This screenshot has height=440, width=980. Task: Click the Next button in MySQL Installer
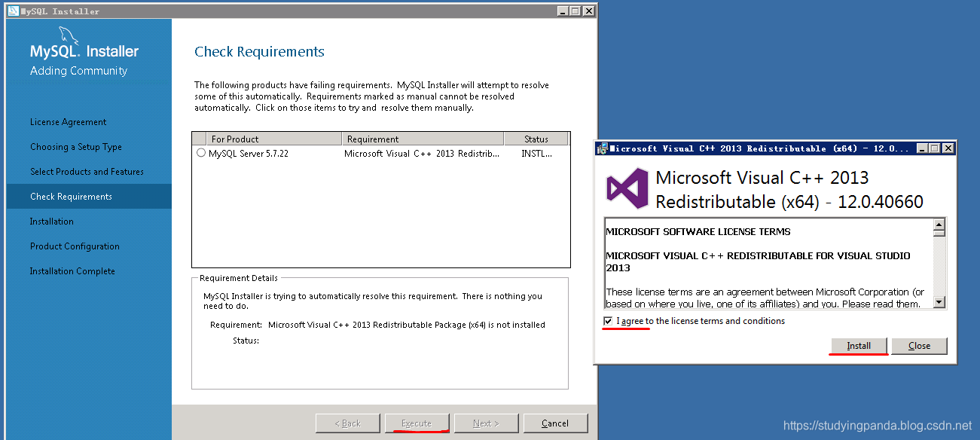point(486,423)
